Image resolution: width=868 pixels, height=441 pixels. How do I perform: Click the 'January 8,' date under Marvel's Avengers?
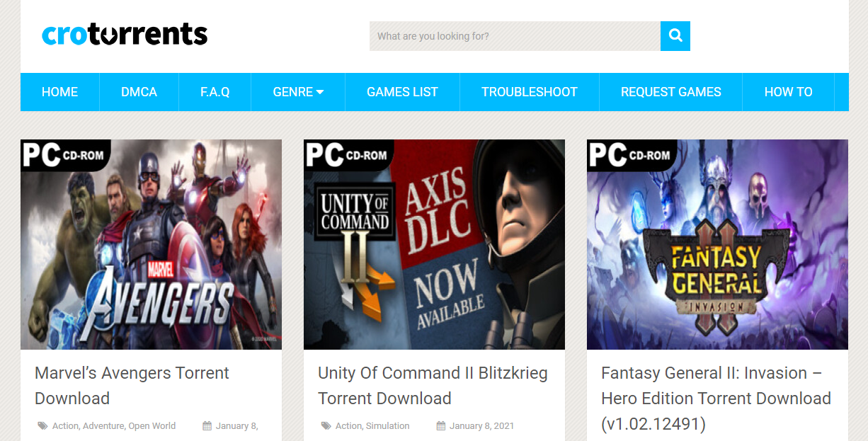point(236,426)
